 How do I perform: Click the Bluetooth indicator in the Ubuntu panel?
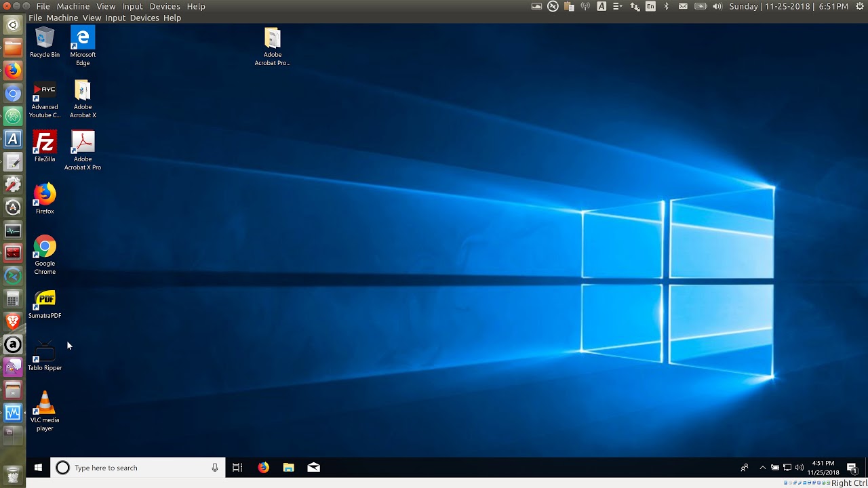[x=667, y=6]
